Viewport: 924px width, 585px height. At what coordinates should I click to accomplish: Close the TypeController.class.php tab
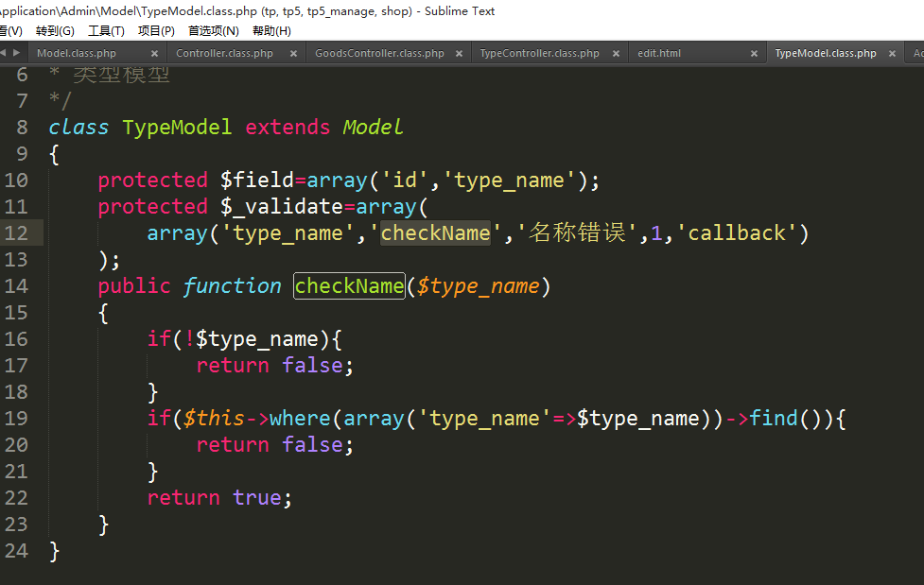tap(616, 54)
